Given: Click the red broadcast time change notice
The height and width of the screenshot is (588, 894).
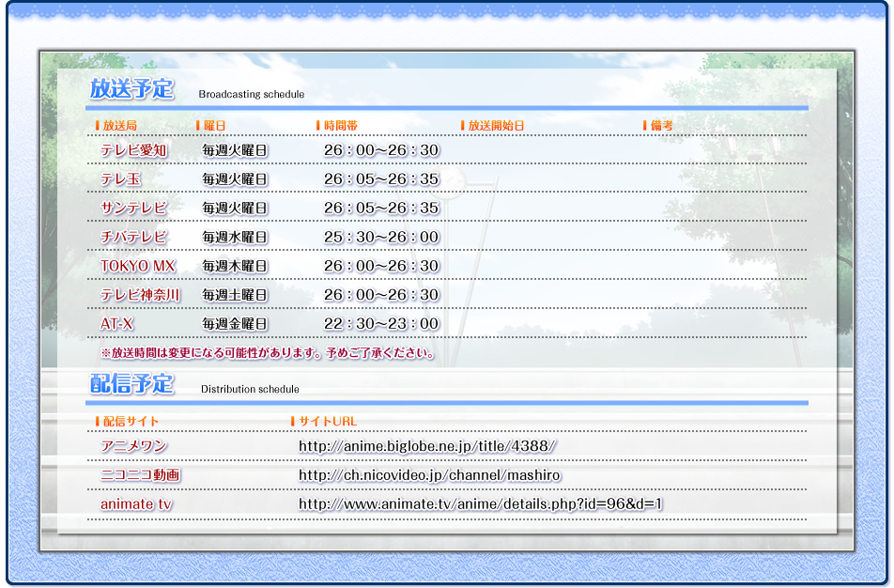Looking at the screenshot, I should 268,353.
